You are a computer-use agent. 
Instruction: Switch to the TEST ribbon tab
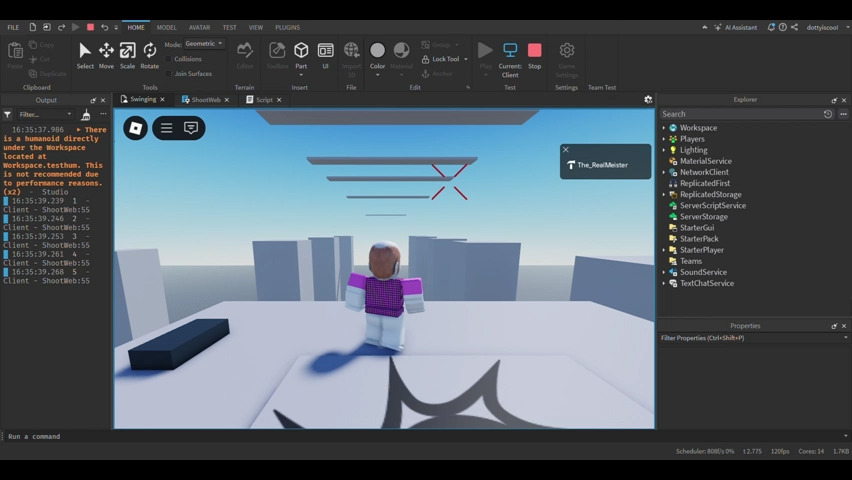click(229, 27)
